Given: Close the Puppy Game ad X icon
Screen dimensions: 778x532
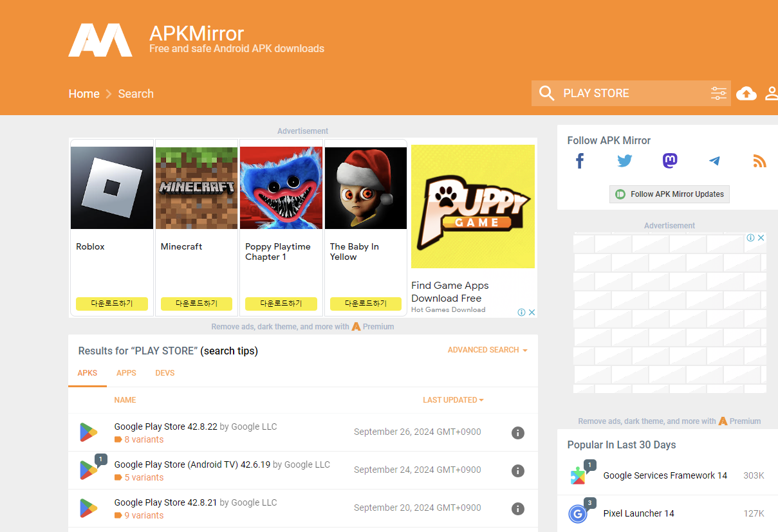Looking at the screenshot, I should [x=532, y=313].
